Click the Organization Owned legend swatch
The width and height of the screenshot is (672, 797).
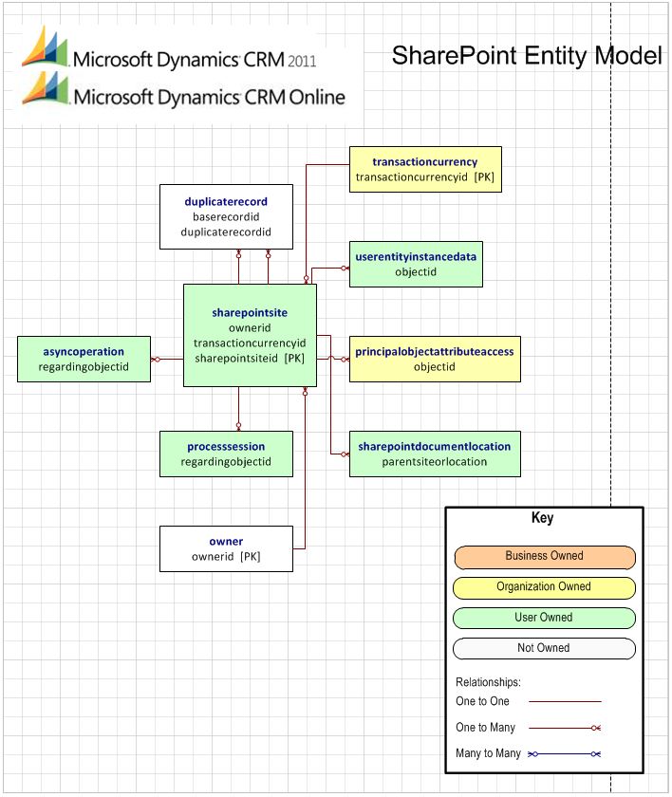[545, 588]
